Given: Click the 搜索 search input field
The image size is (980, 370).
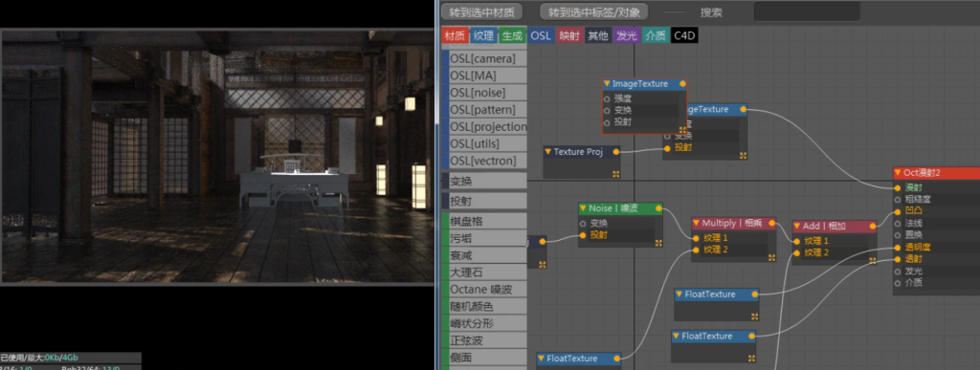Looking at the screenshot, I should point(807,11).
